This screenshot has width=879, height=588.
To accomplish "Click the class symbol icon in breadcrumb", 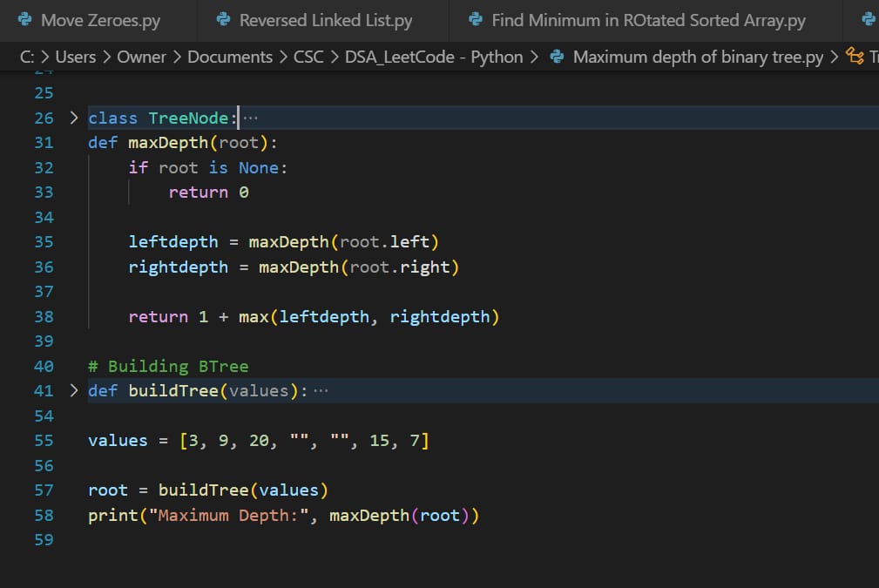I will coord(855,56).
